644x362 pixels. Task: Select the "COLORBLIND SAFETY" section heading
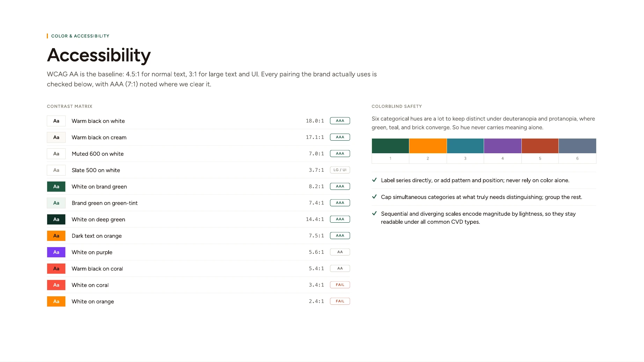point(397,106)
